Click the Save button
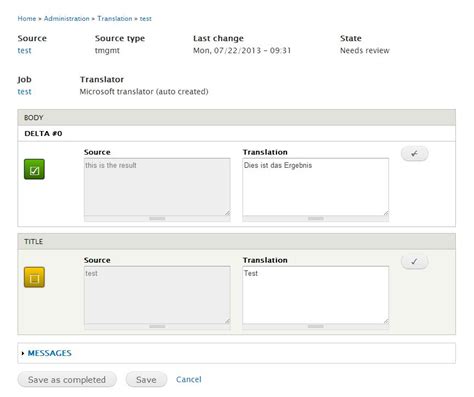Image resolution: width=474 pixels, height=397 pixels. (x=146, y=380)
